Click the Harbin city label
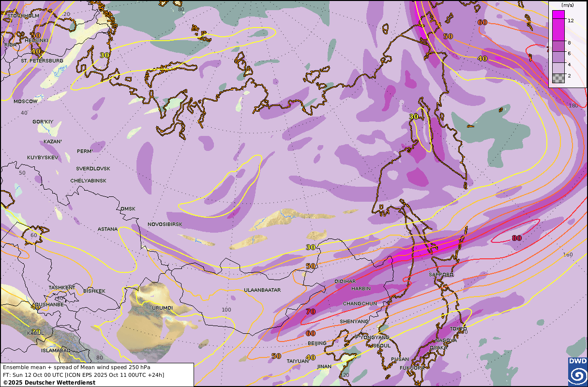The image size is (588, 387). click(x=361, y=288)
